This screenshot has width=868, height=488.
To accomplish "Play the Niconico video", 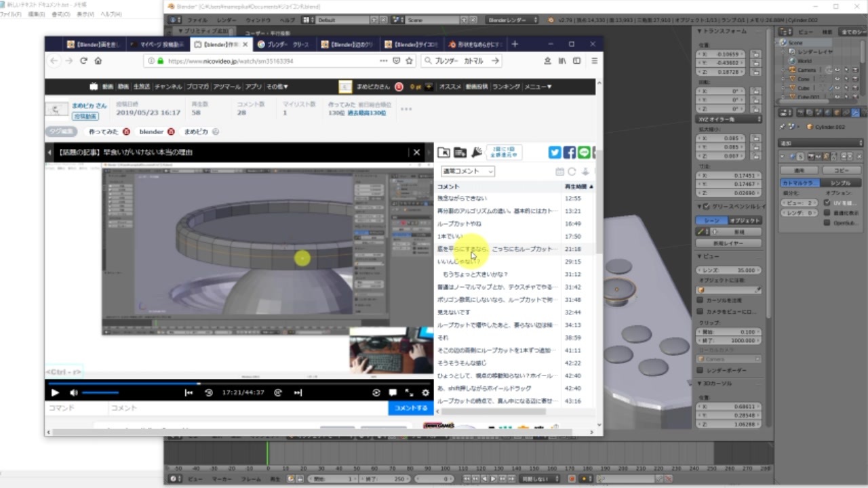I will click(55, 392).
